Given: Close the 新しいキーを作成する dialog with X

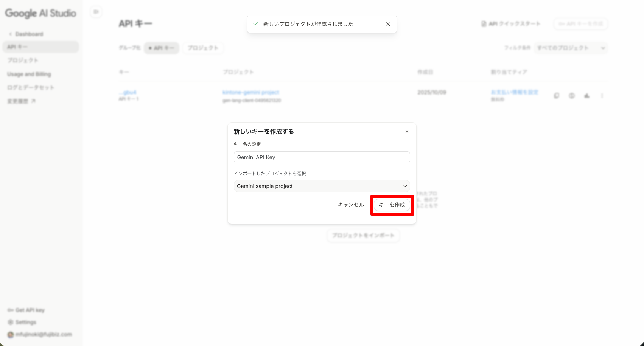Looking at the screenshot, I should coord(407,132).
